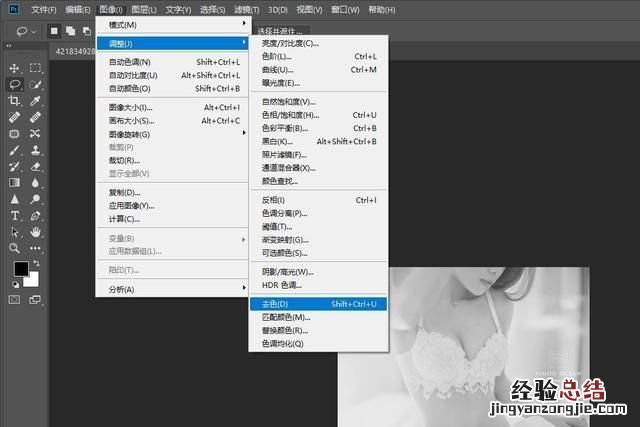Image resolution: width=640 pixels, height=427 pixels.
Task: Choose 自动色调(N) command
Action: [173, 62]
